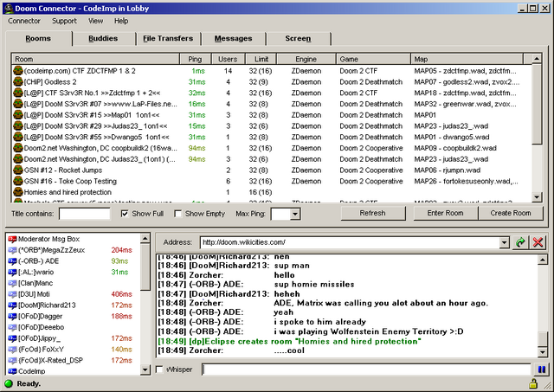Image resolution: width=554 pixels, height=392 pixels.
Task: Click the Create Room button
Action: click(511, 213)
